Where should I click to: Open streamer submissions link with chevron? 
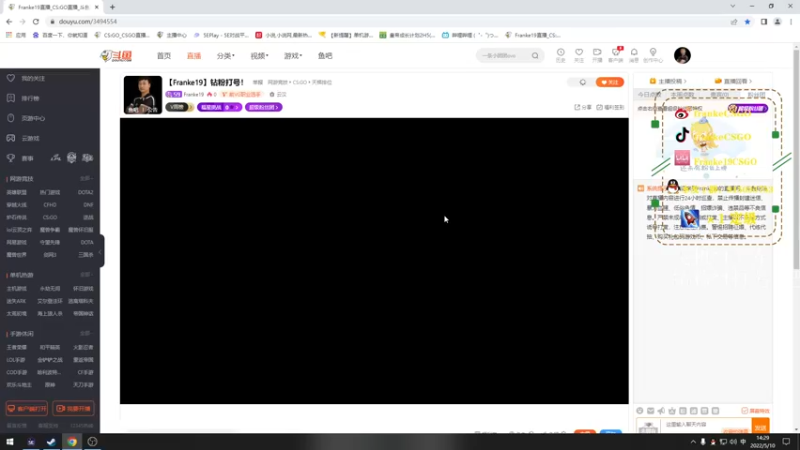coord(668,81)
